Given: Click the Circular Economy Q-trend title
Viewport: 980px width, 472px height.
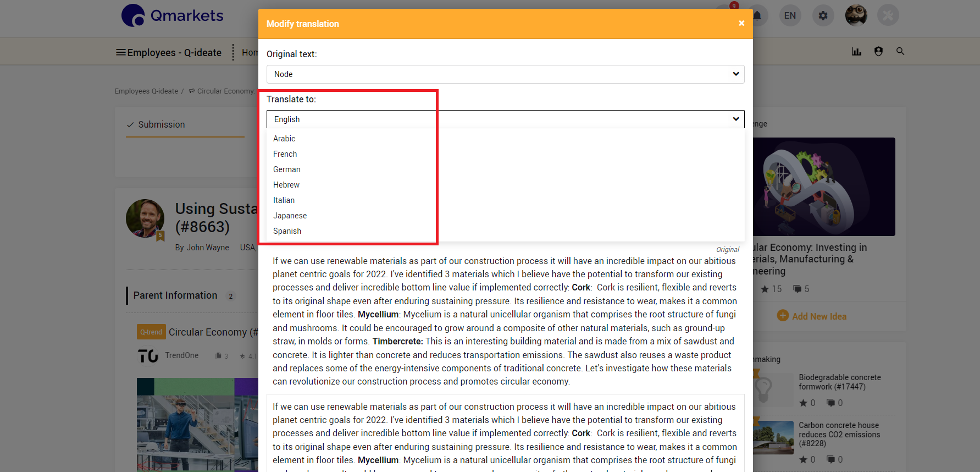Looking at the screenshot, I should [213, 332].
